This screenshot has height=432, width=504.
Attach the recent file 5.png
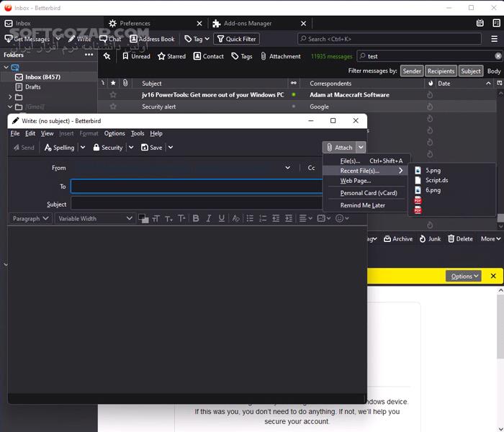click(451, 171)
